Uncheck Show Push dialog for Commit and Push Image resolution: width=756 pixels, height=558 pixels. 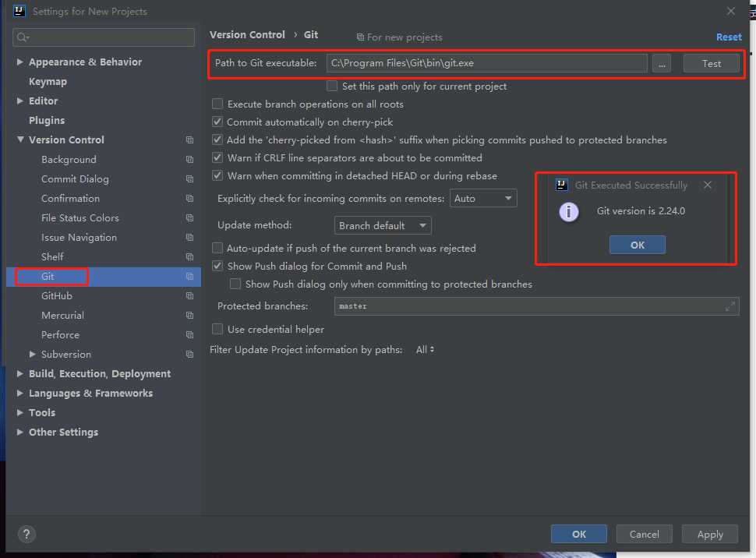coord(217,267)
